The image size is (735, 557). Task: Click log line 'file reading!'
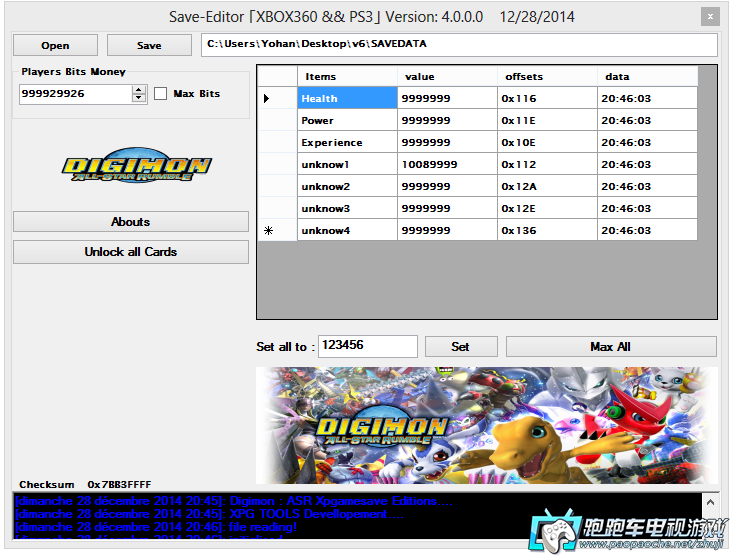[x=156, y=527]
